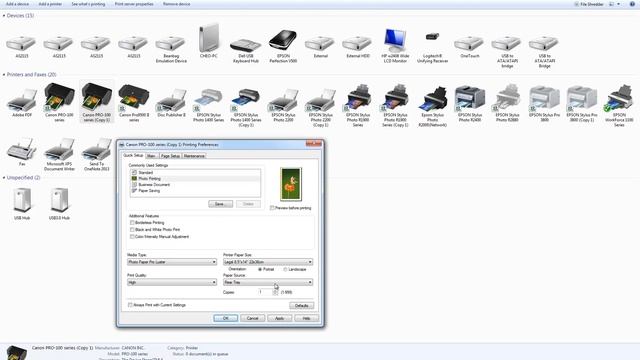Select Standard in Commonly Used Settings
The height and width of the screenshot is (360, 640).
(195, 173)
